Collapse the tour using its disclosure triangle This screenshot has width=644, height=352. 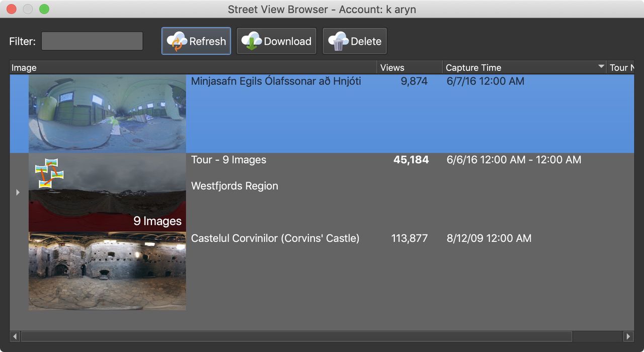18,192
